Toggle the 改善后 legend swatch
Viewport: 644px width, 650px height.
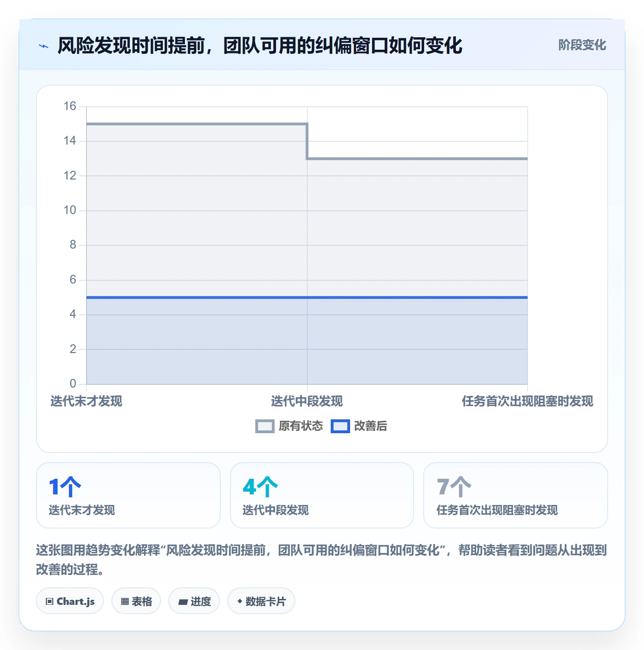coord(340,426)
